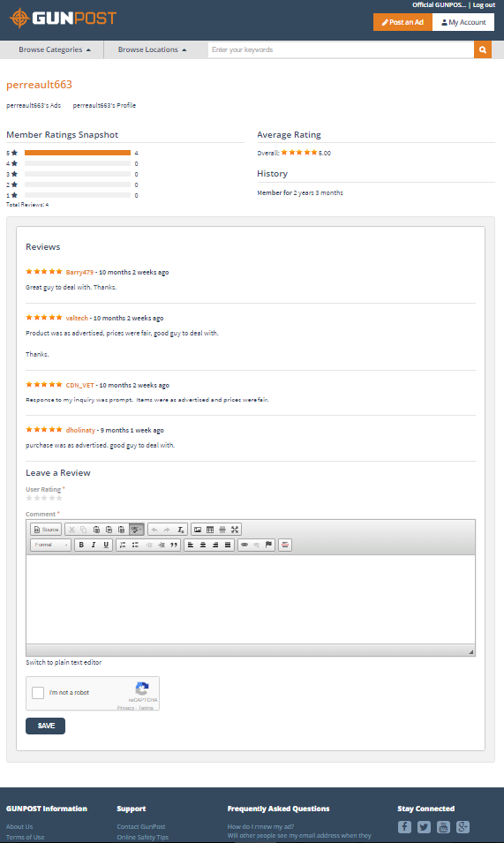Toggle the Source view button
The image size is (504, 843).
pos(46,530)
